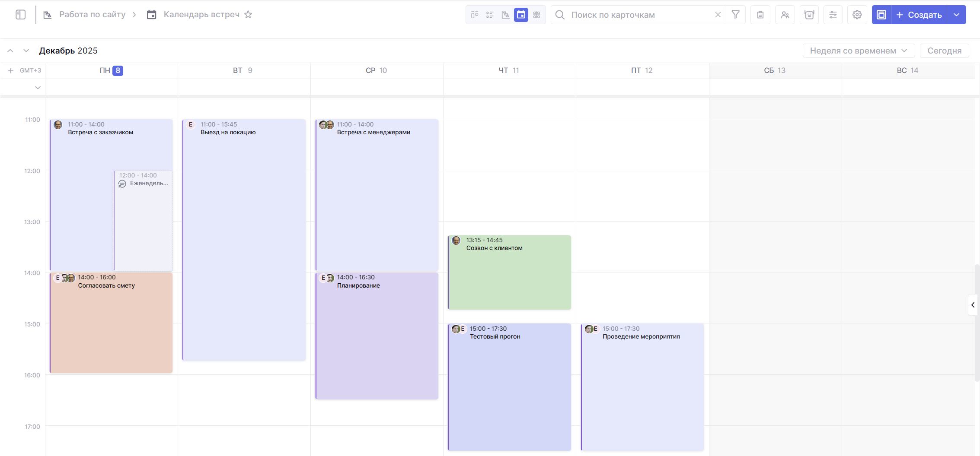
Task: Open the filter funnel icon
Action: tap(735, 15)
